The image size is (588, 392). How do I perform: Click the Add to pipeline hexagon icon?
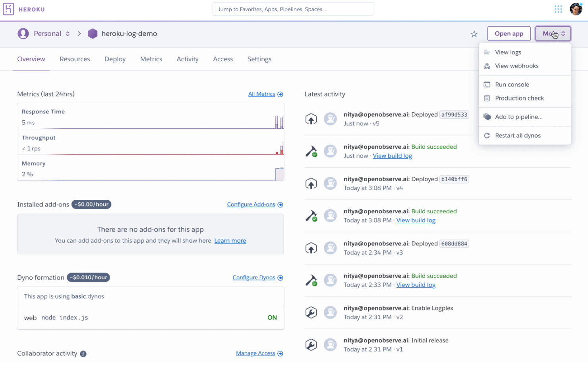coord(487,116)
